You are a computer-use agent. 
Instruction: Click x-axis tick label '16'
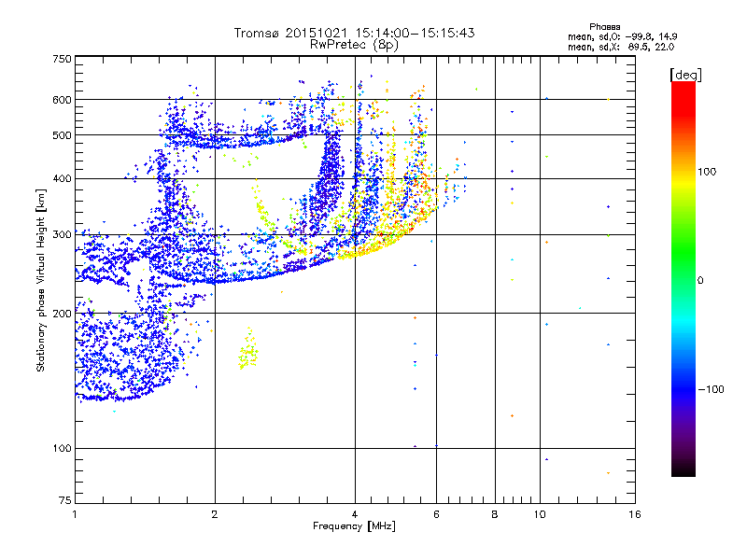pyautogui.click(x=635, y=514)
